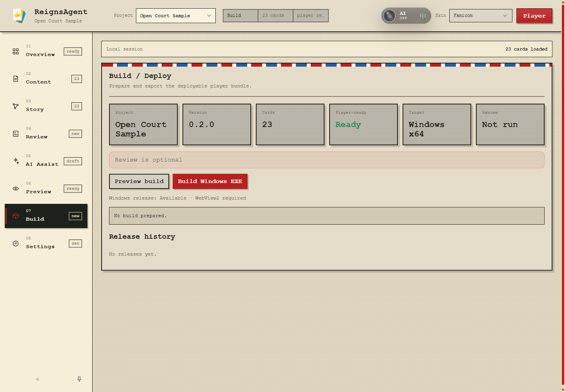The height and width of the screenshot is (392, 565).
Task: Click the Player-ready Ready card
Action: pyautogui.click(x=363, y=124)
